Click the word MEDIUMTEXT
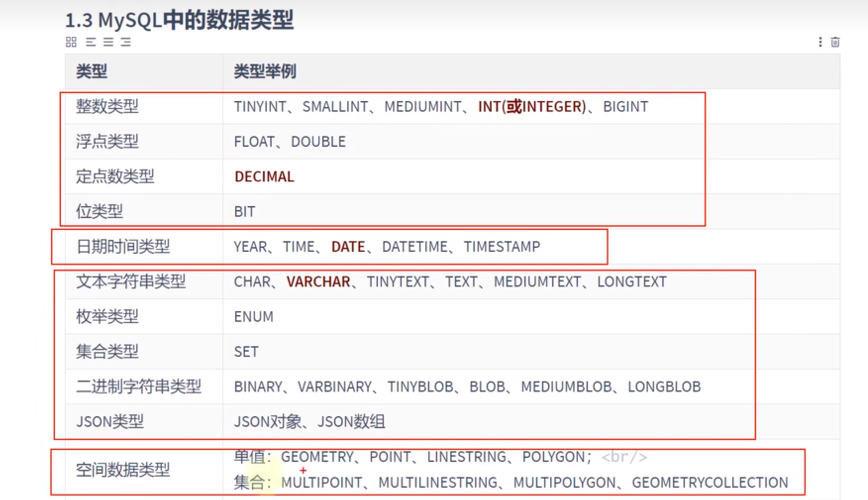 click(x=537, y=281)
